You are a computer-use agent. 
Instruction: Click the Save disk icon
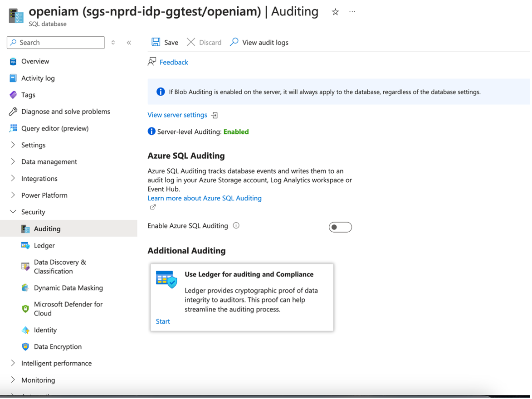click(156, 42)
